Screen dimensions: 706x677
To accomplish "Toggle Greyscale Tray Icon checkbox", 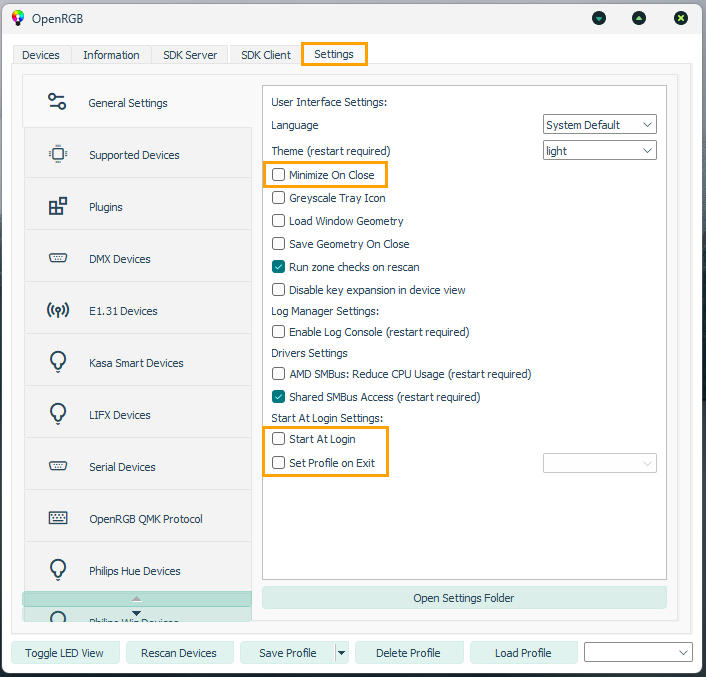I will pos(278,198).
